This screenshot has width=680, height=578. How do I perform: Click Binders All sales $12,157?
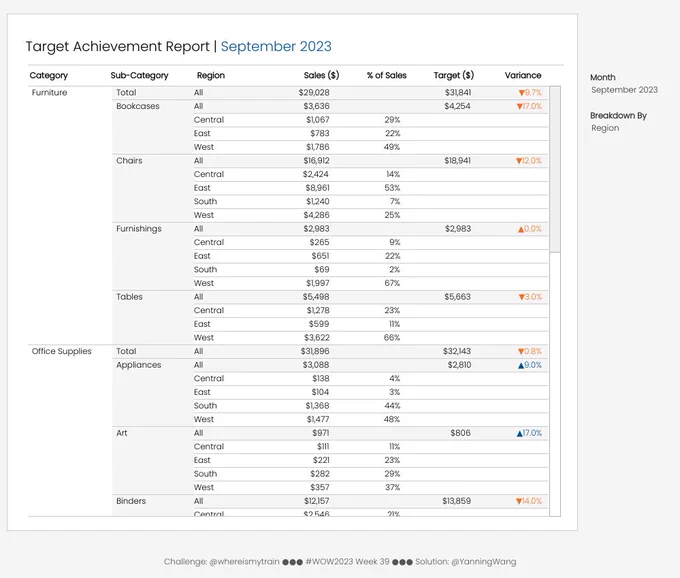tap(316, 501)
